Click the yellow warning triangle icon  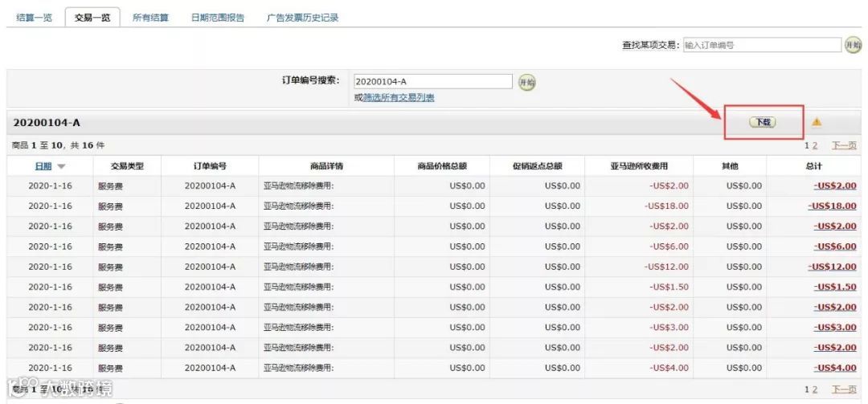tap(817, 122)
